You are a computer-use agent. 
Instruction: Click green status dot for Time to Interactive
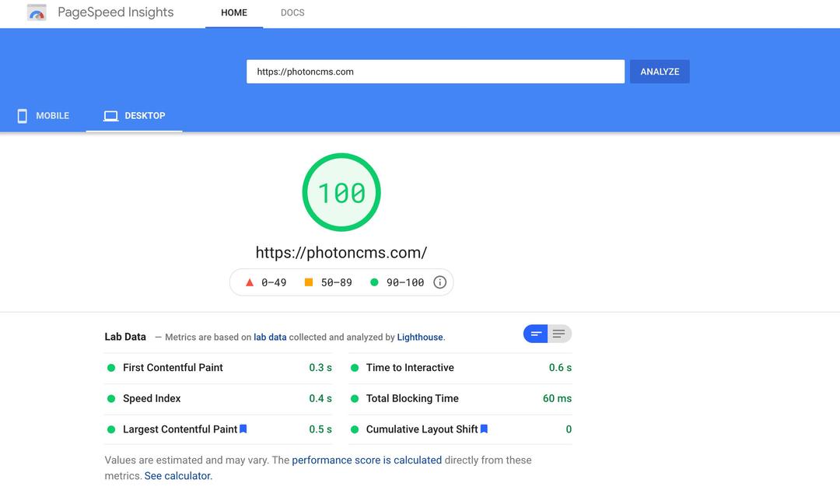pos(355,368)
